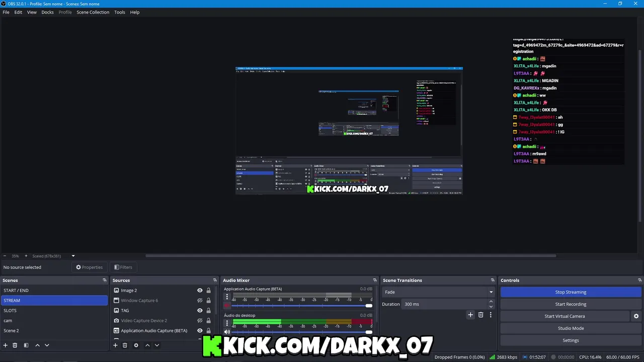
Task: Hide the Image 2 source
Action: tap(200, 291)
